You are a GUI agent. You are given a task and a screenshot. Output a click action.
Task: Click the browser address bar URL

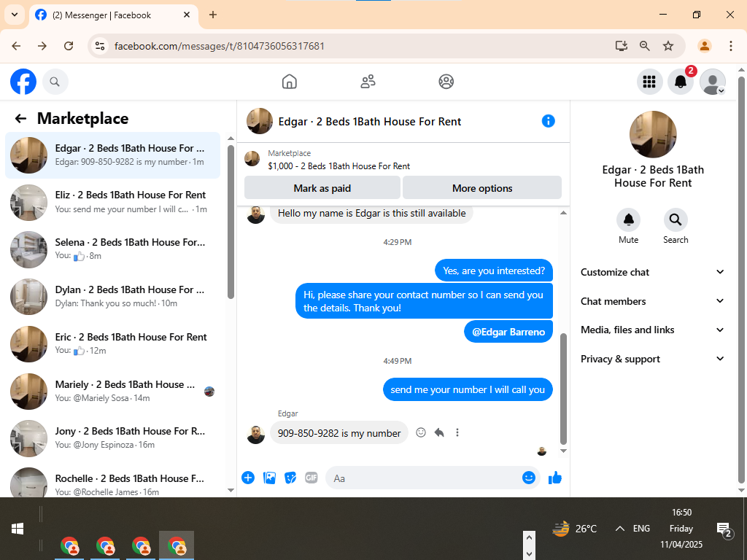tap(219, 46)
